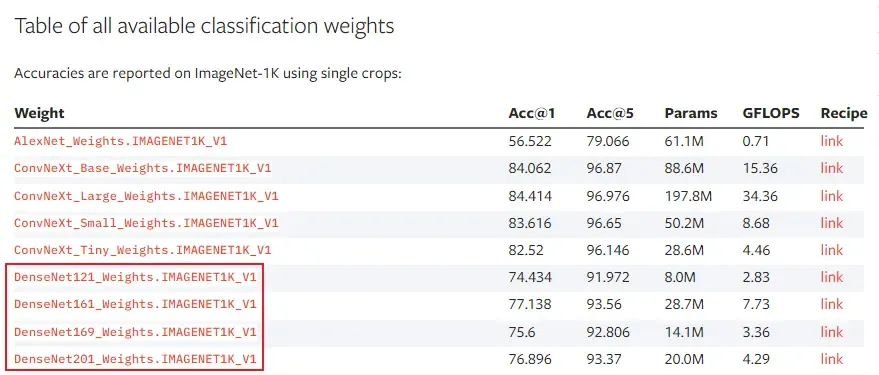The image size is (879, 375).
Task: Open ConvNeXt_Tiny_Weights.IMAGENET1K_V1 link
Action: 143,250
